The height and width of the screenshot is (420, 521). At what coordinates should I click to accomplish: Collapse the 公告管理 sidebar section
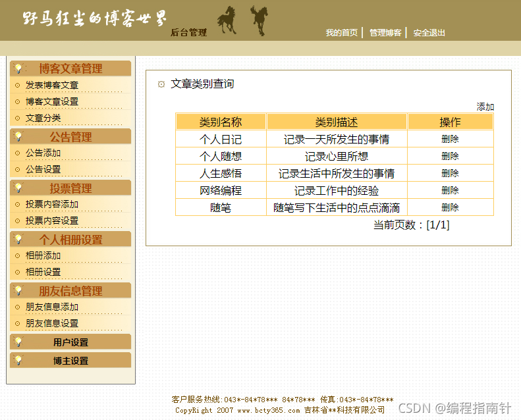[70, 137]
